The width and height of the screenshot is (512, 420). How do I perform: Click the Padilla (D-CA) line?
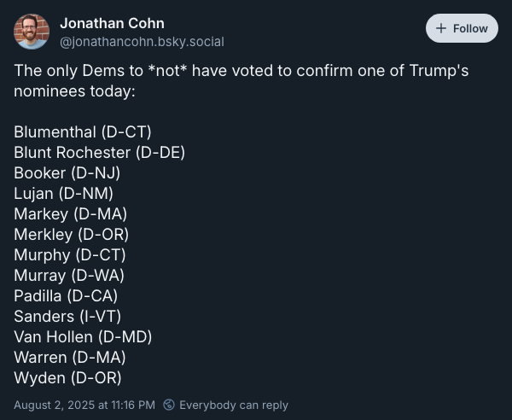pos(66,296)
